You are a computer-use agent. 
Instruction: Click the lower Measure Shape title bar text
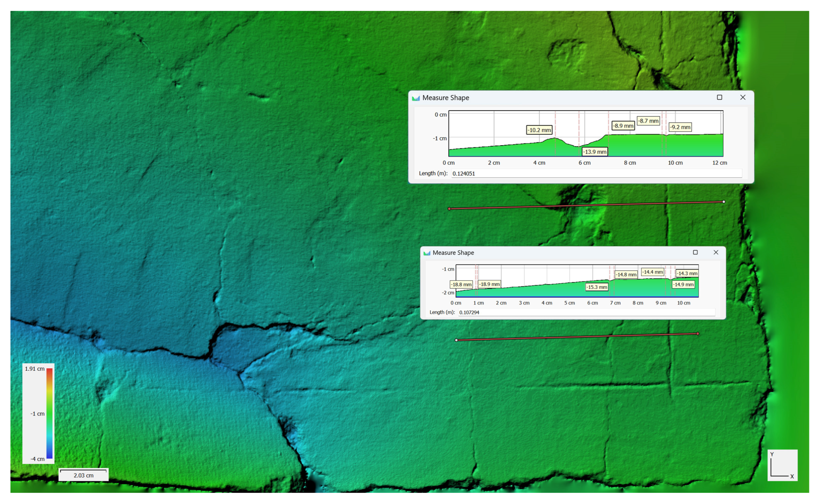pyautogui.click(x=453, y=253)
